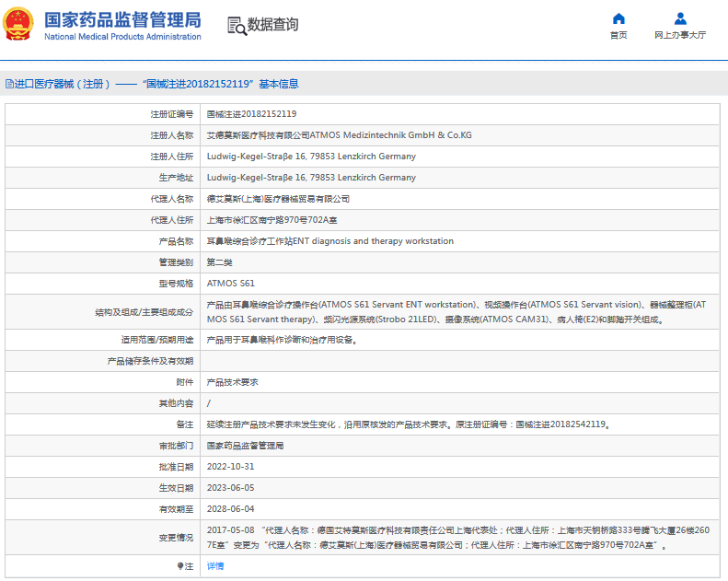Click the 产品用于耳鼻喉科 intended use text
Image resolution: width=728 pixels, height=581 pixels.
tap(282, 341)
